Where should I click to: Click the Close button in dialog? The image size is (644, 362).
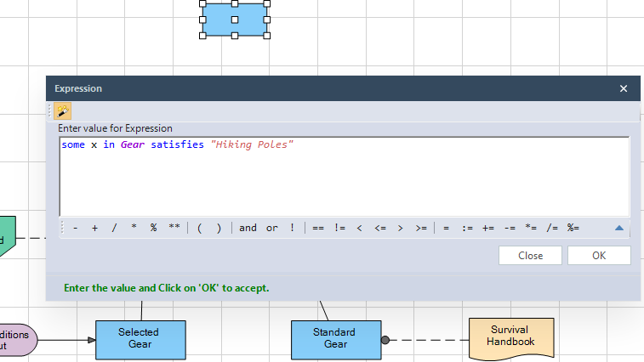point(530,255)
